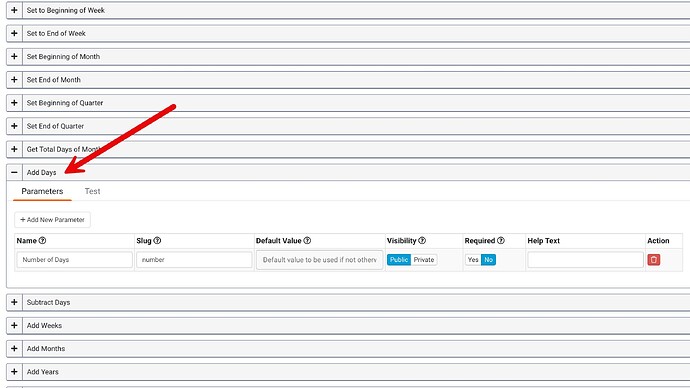Focus the Help Text input field
This screenshot has height=388, width=690.
[x=585, y=260]
